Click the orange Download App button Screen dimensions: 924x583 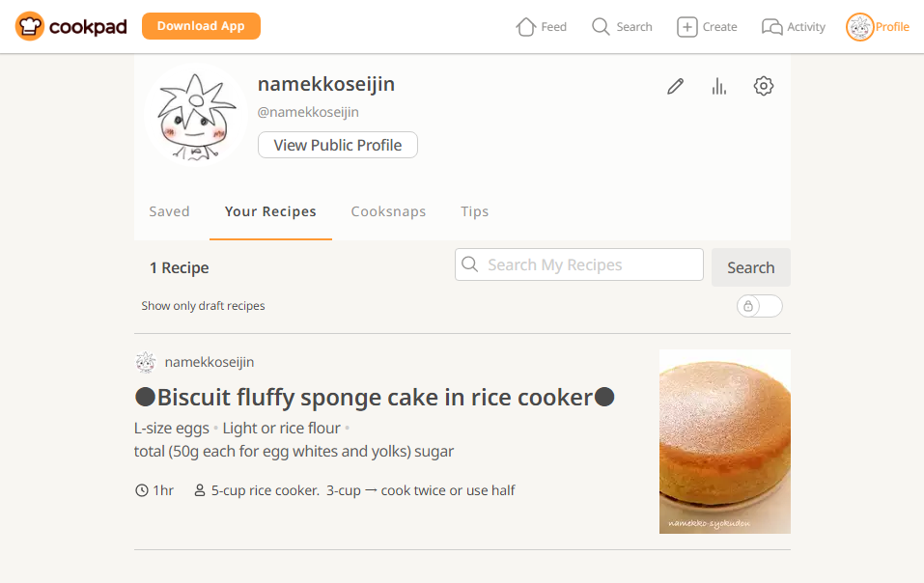click(x=201, y=26)
